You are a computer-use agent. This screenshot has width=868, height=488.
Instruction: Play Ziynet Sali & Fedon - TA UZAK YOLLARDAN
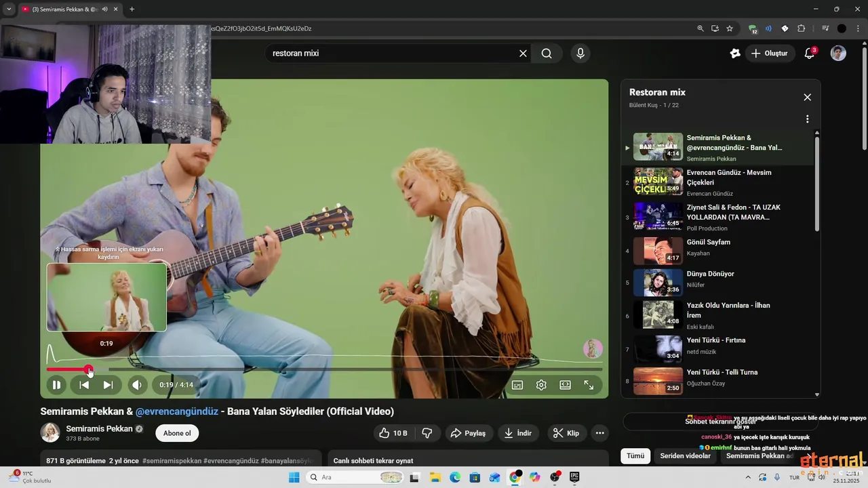point(719,216)
